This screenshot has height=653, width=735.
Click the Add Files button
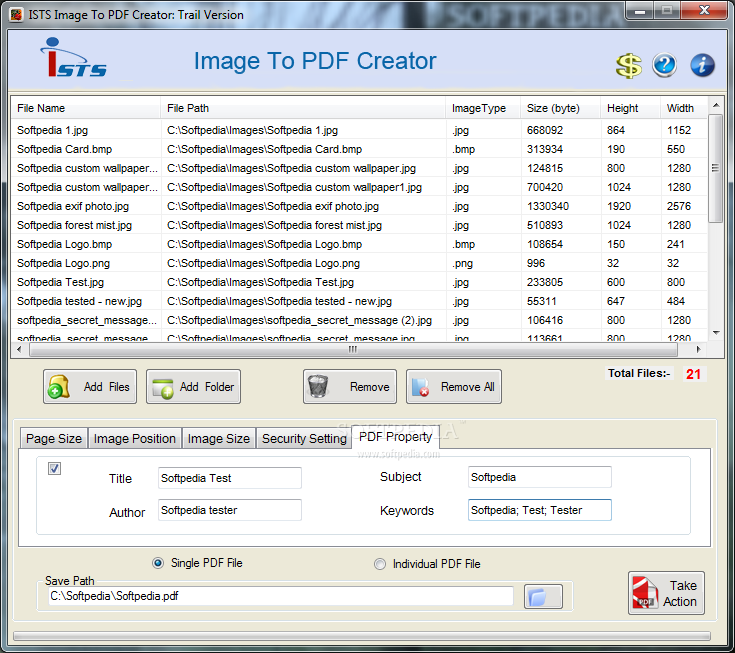click(x=90, y=387)
